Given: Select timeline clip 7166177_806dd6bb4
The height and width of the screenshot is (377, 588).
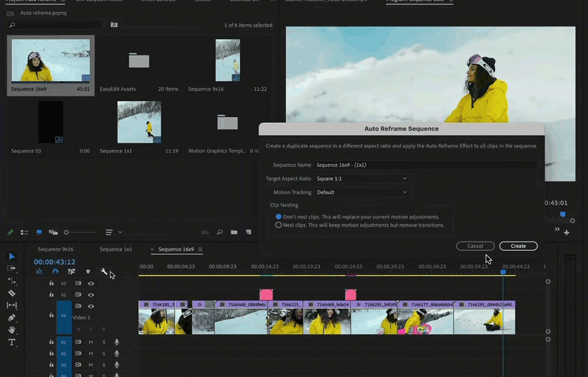Looking at the screenshot, I should coord(425,318).
